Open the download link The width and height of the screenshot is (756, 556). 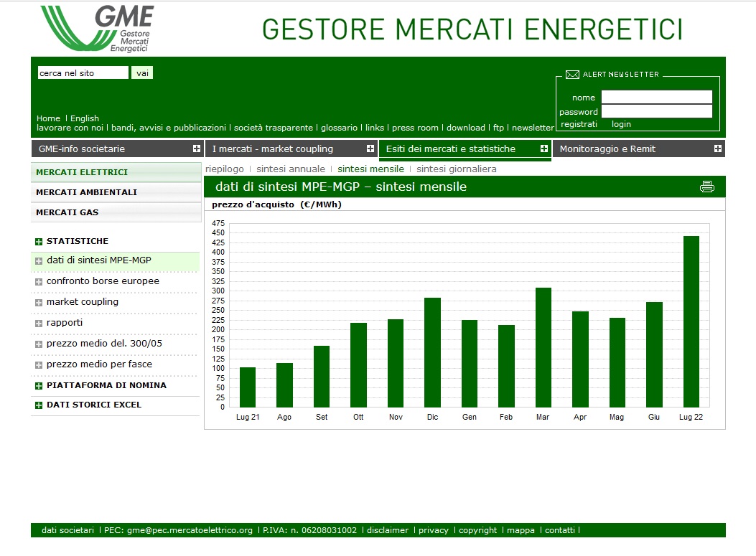tap(466, 128)
